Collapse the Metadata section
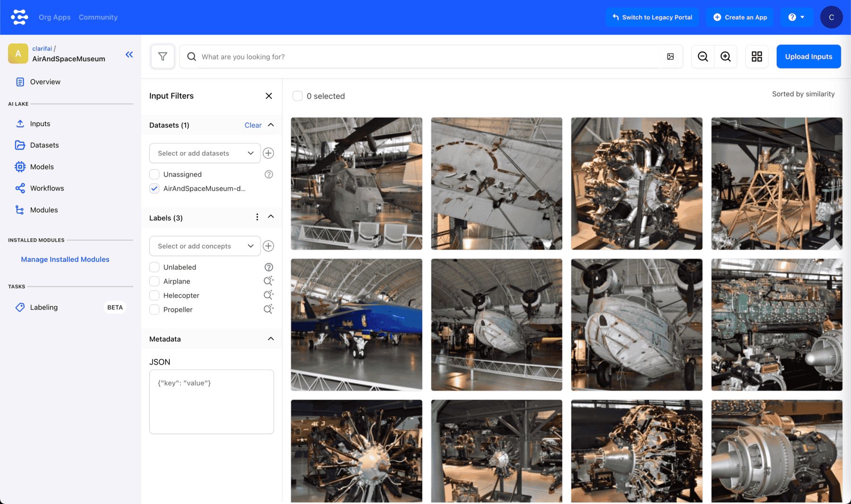This screenshot has width=851, height=504. [x=270, y=339]
